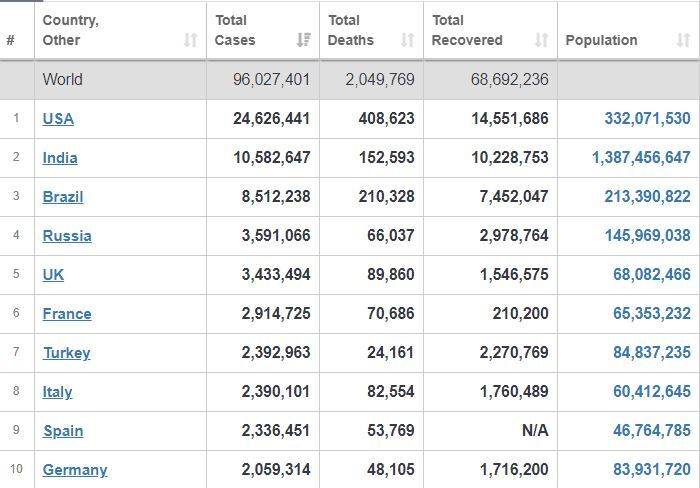Click Total Cases descending sort icon
Screen dimensions: 700x488
point(304,40)
